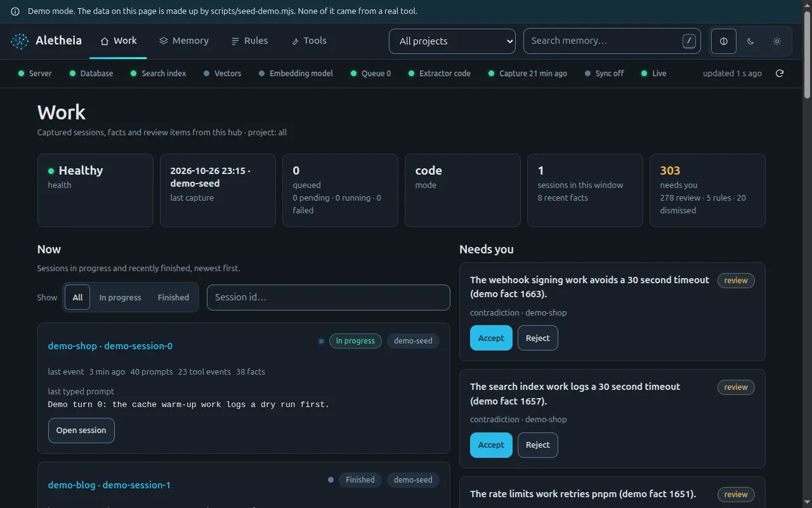Switch to dark theme moon icon

(750, 41)
